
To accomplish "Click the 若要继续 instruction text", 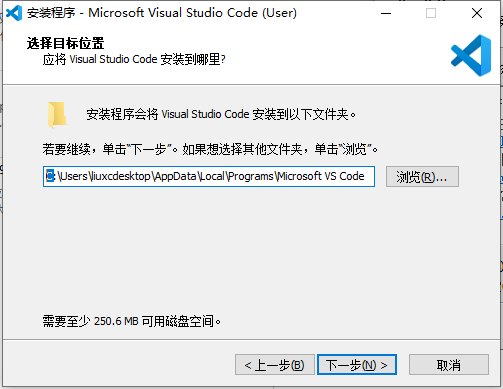I will coord(210,149).
